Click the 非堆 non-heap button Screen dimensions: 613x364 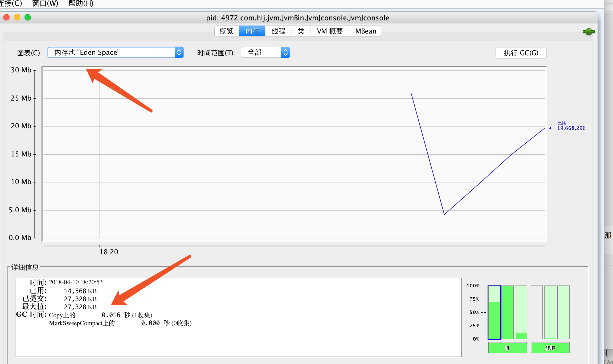[550, 348]
